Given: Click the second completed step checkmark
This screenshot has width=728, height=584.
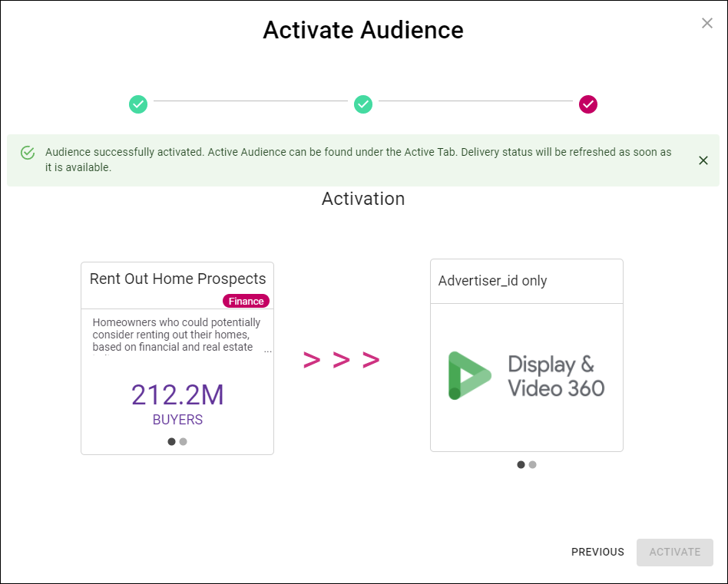Looking at the screenshot, I should pyautogui.click(x=363, y=104).
